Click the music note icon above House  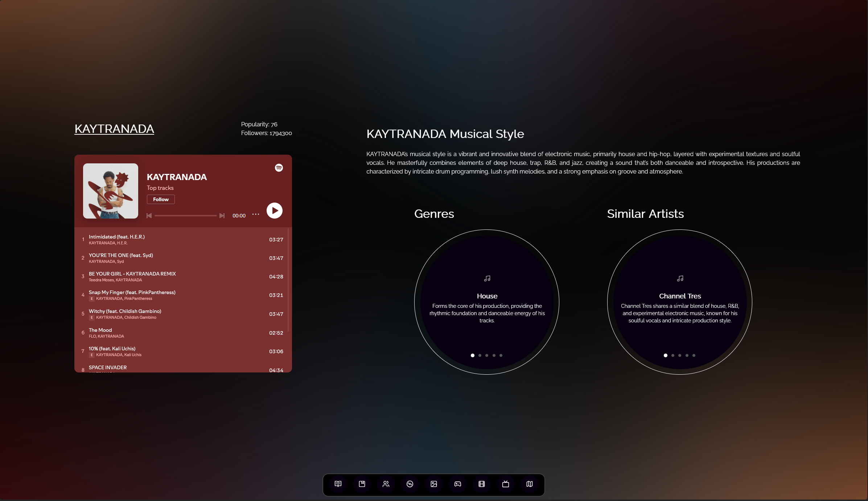click(x=487, y=278)
